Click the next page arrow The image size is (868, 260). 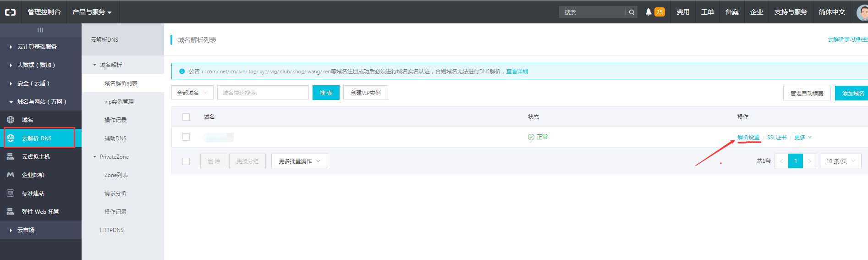click(810, 161)
